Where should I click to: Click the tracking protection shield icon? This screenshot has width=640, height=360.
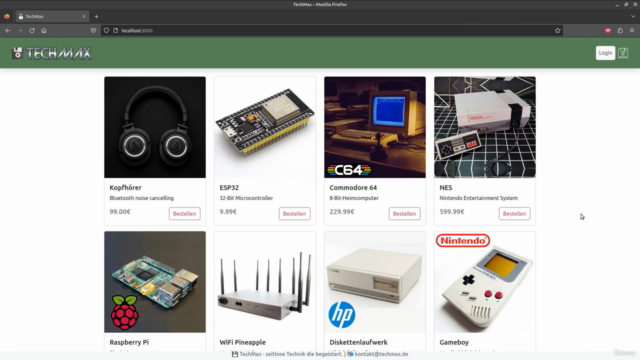pyautogui.click(x=106, y=31)
